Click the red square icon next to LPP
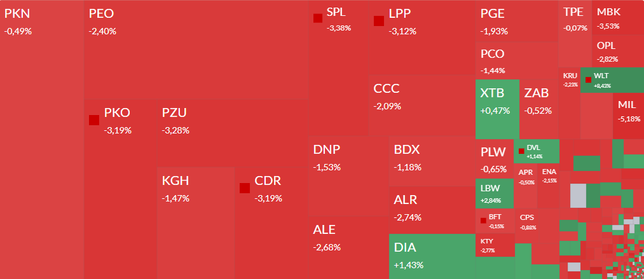The width and height of the screenshot is (644, 279). pos(379,20)
